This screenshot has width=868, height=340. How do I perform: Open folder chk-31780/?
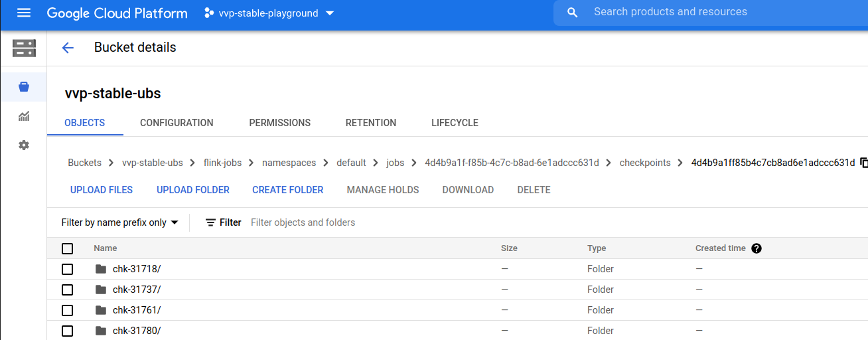(137, 331)
